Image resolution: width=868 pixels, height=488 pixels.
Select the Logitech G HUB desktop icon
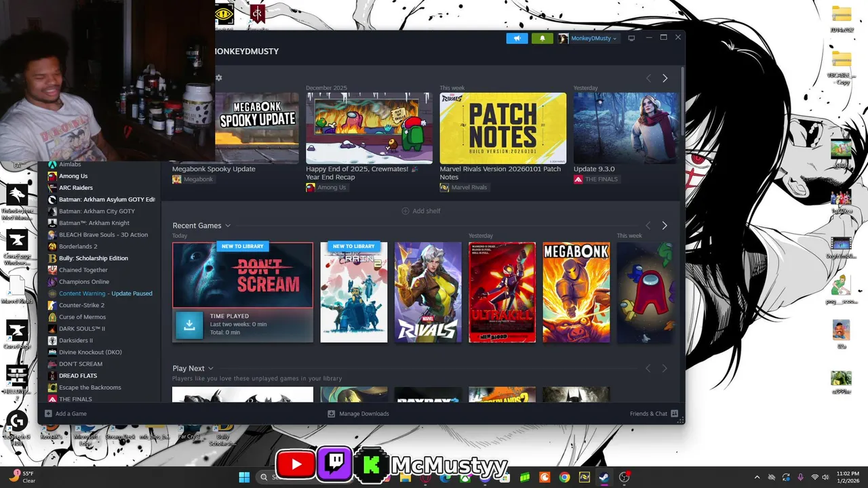(x=17, y=427)
